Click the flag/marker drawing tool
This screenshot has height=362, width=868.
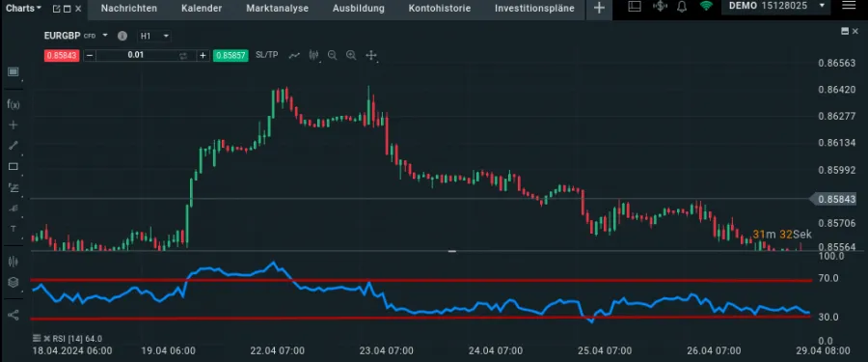tap(14, 208)
